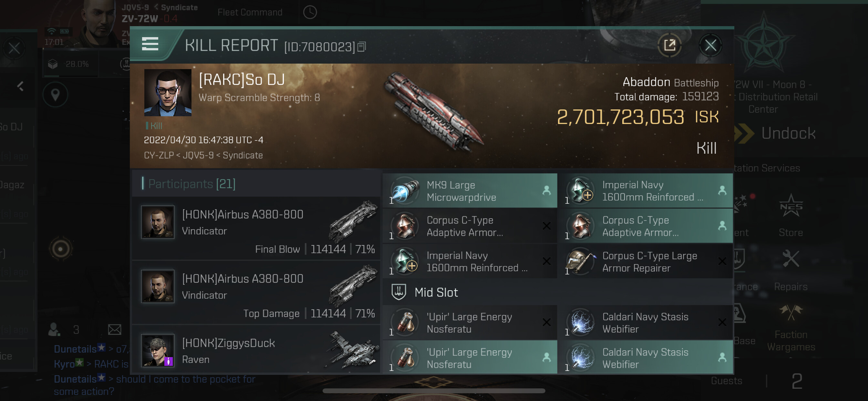
Task: Copy the kill report ID
Action: pyautogui.click(x=362, y=47)
